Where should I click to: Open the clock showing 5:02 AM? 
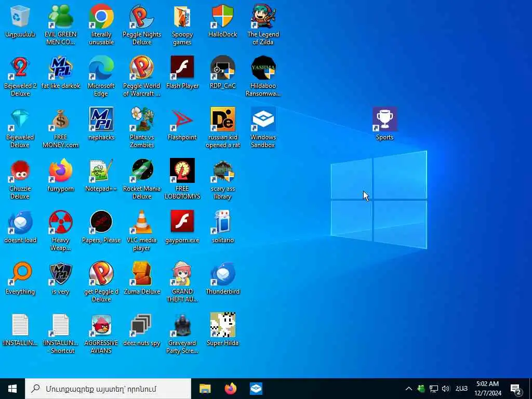[x=487, y=389]
